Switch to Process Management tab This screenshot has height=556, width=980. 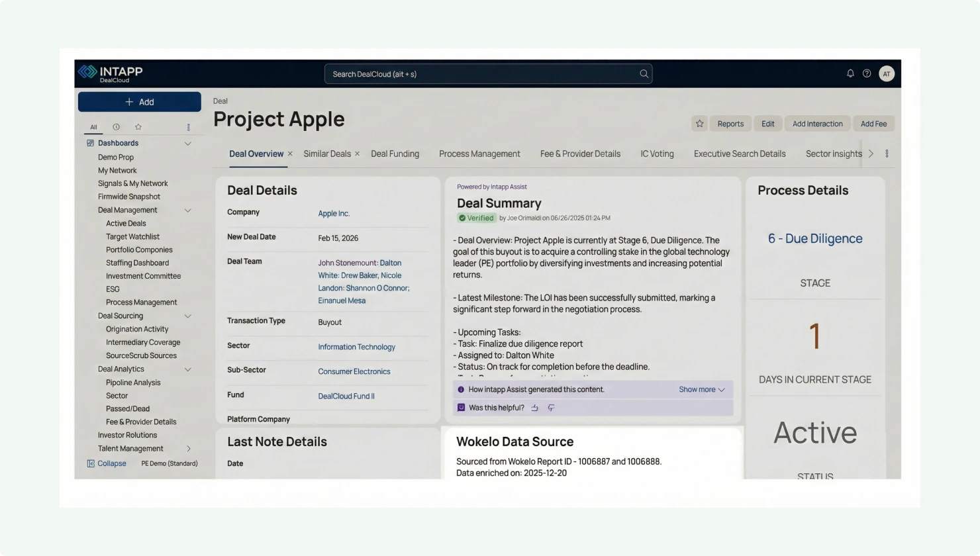click(479, 154)
